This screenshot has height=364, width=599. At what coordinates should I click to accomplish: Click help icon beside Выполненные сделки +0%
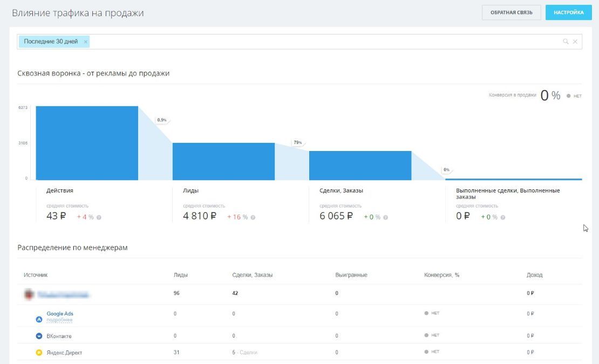503,217
